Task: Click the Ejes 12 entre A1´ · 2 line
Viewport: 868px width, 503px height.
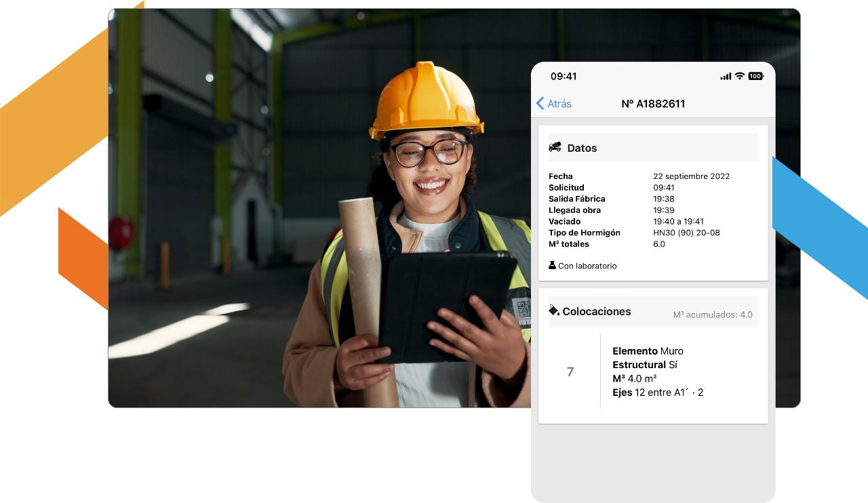Action: [x=657, y=393]
